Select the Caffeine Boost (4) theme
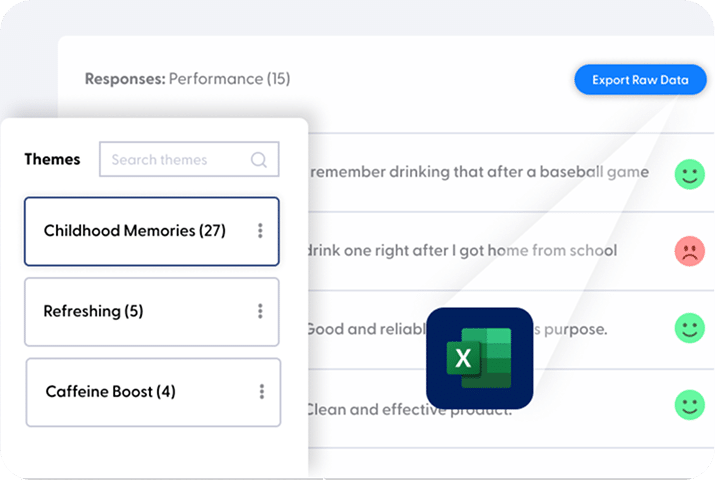Viewport: 715px width, 480px height. tap(153, 392)
